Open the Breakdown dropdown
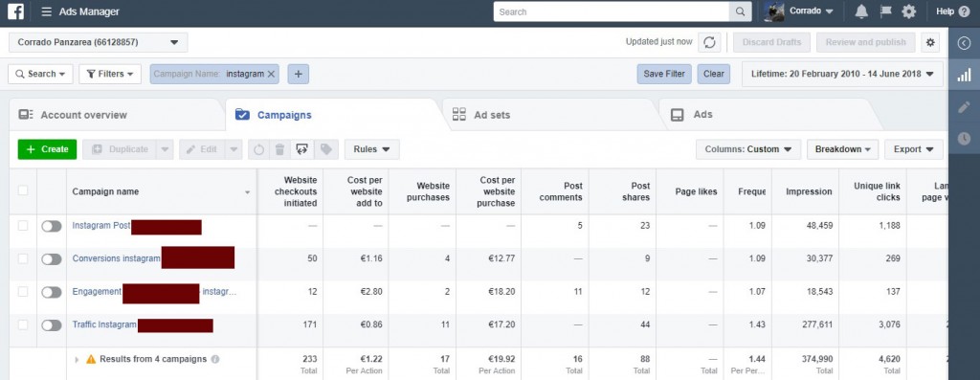This screenshot has width=980, height=380. [x=843, y=149]
